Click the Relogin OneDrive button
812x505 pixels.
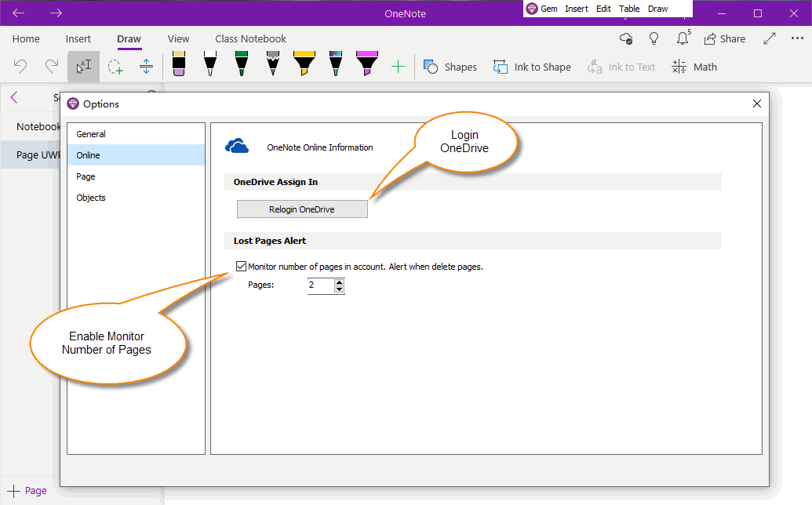pos(302,209)
